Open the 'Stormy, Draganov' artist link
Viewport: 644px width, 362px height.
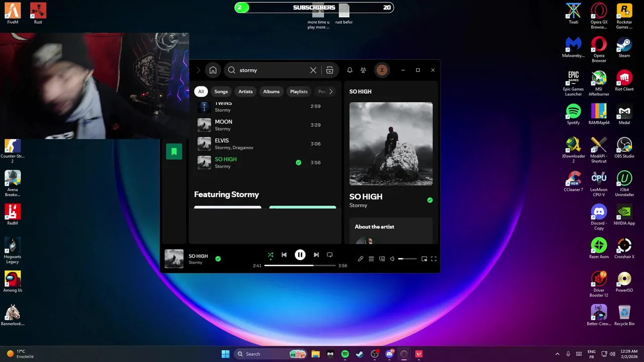[234, 148]
